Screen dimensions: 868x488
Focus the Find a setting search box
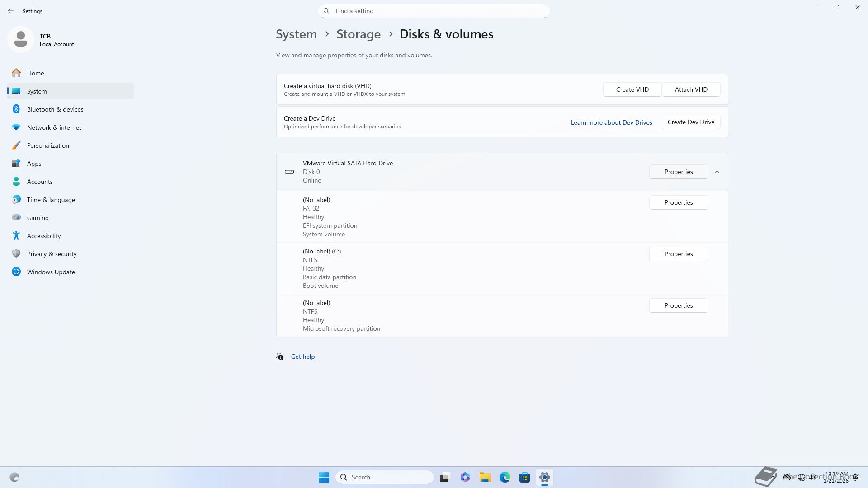click(434, 11)
